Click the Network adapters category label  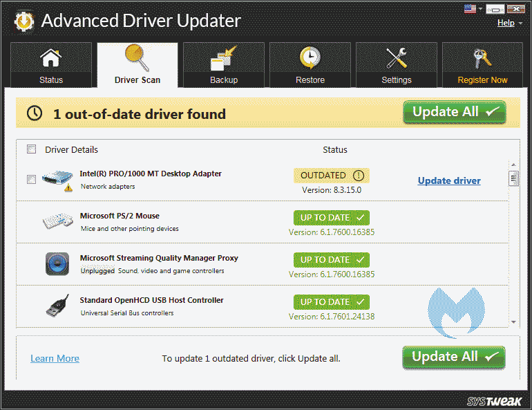[108, 187]
